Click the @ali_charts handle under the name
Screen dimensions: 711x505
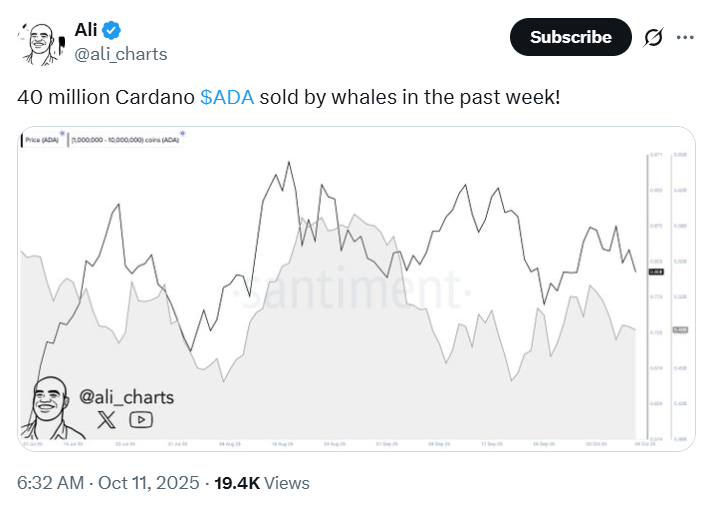[x=121, y=54]
